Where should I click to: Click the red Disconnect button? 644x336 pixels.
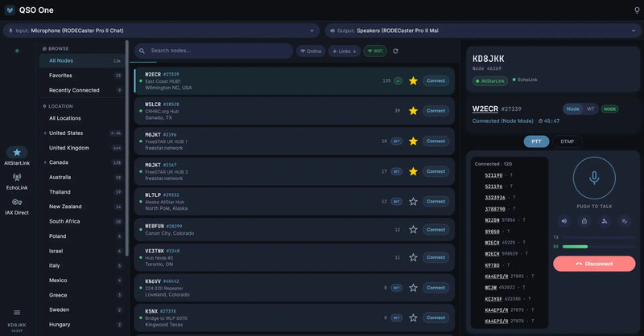tap(594, 264)
